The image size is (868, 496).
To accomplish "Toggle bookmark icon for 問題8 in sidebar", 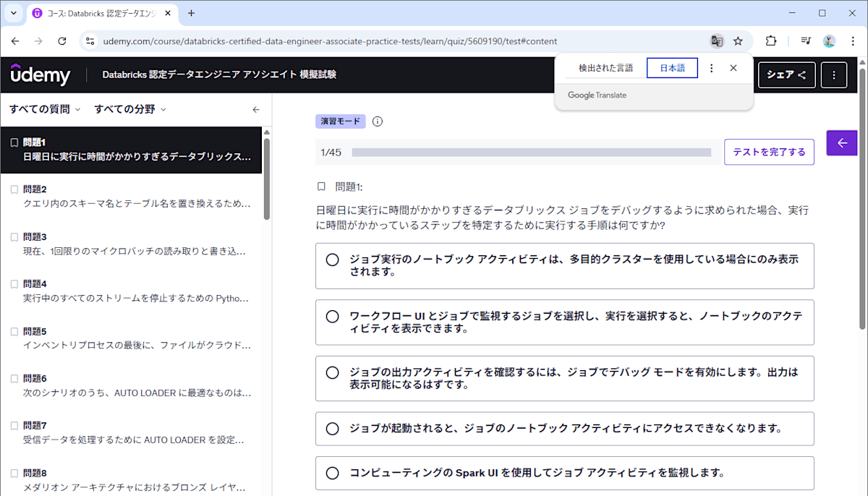I will pos(14,474).
